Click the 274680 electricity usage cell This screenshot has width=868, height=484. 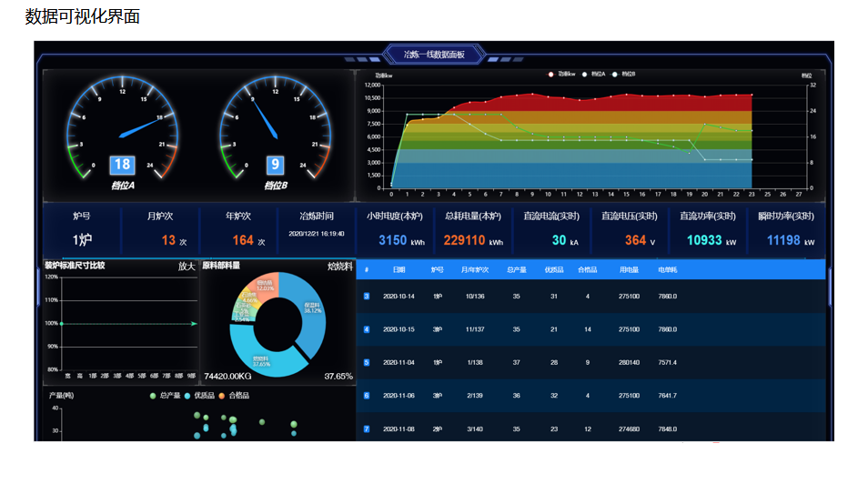coord(629,429)
